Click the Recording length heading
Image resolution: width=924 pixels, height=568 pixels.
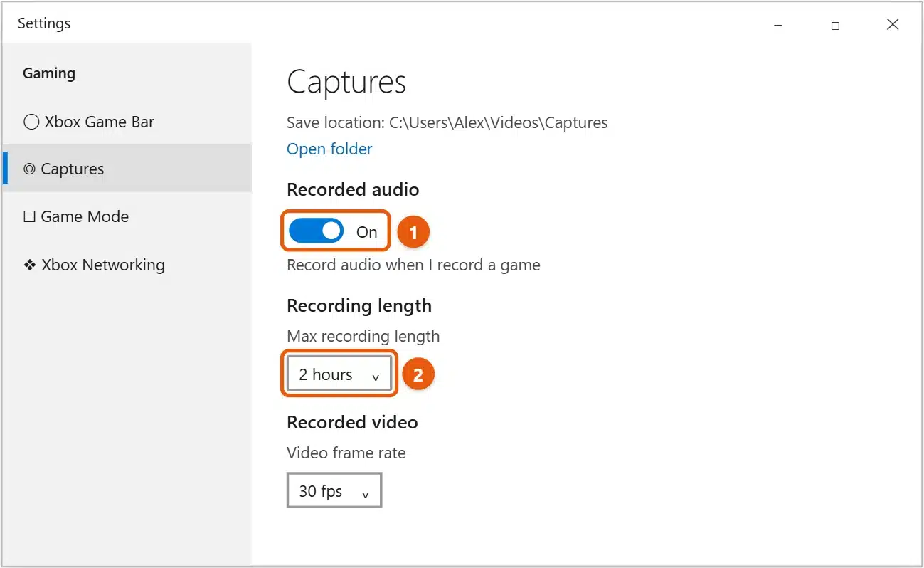(x=359, y=306)
